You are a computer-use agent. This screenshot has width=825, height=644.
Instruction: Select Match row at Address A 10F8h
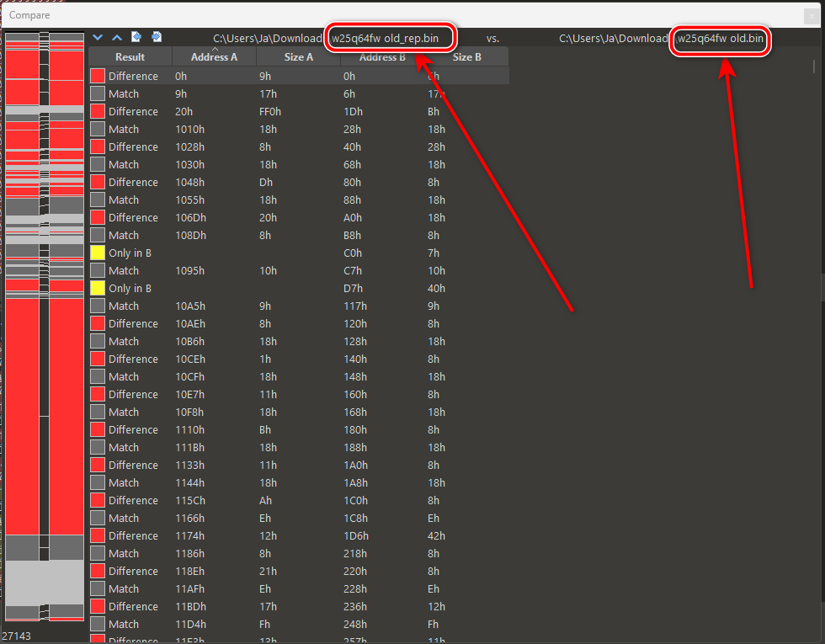299,412
